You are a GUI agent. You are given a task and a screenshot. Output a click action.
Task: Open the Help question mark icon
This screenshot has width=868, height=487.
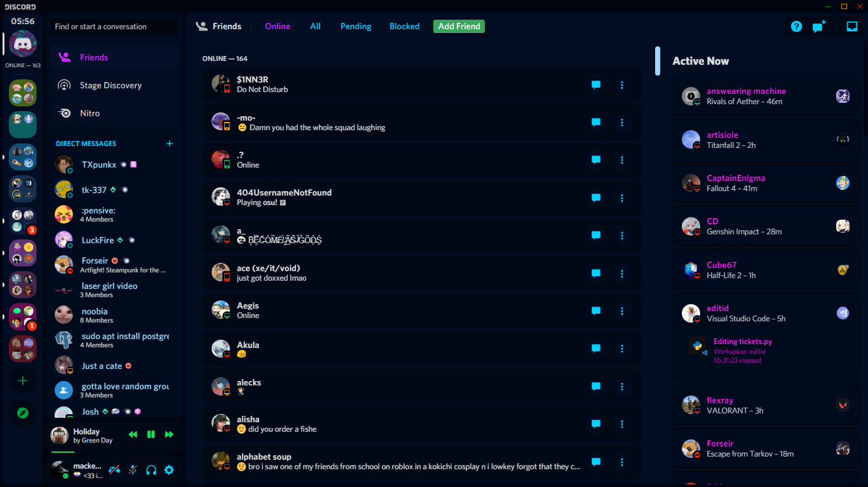pyautogui.click(x=796, y=27)
